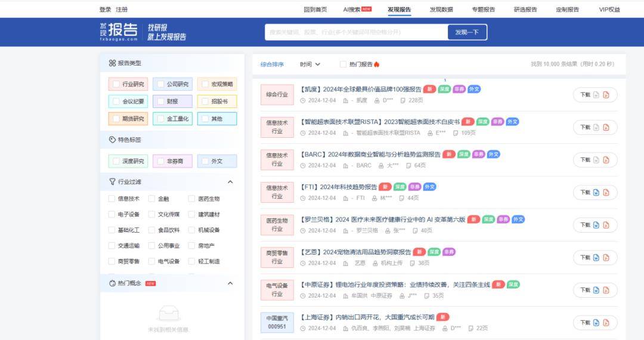Tick the 热门报告 checkbox

[x=343, y=64]
